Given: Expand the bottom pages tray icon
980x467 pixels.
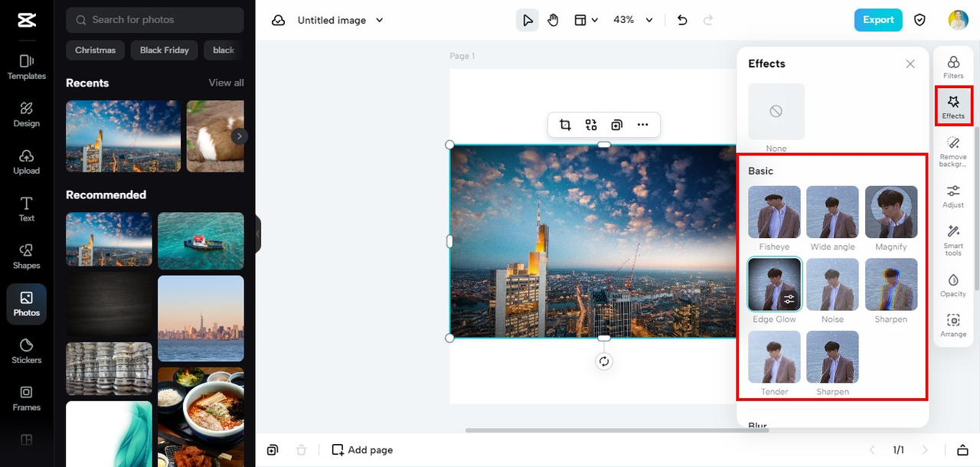Looking at the screenshot, I should [963, 450].
